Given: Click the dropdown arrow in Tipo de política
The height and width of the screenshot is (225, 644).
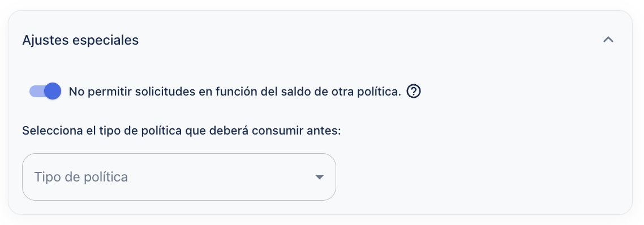Looking at the screenshot, I should point(320,178).
